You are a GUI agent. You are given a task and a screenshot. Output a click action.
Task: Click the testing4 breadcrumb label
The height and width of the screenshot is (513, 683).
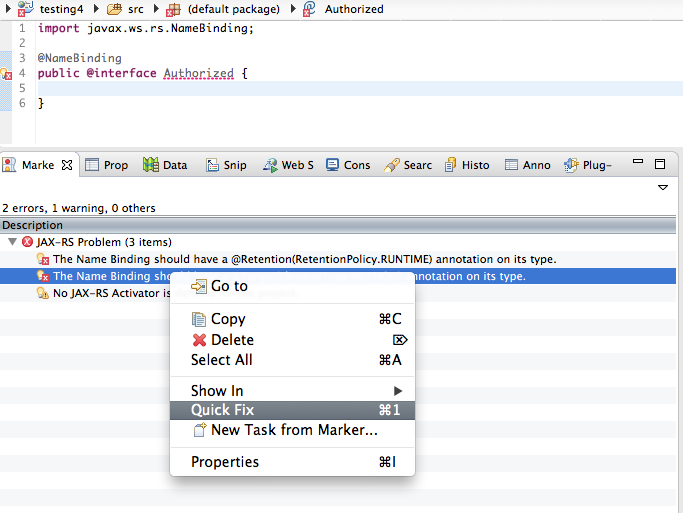(x=61, y=9)
